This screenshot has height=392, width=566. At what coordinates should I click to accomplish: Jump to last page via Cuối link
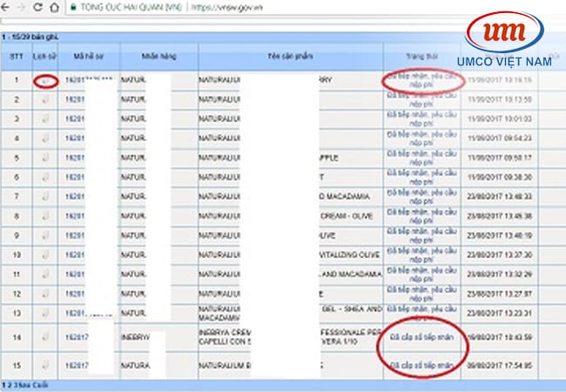(x=40, y=386)
